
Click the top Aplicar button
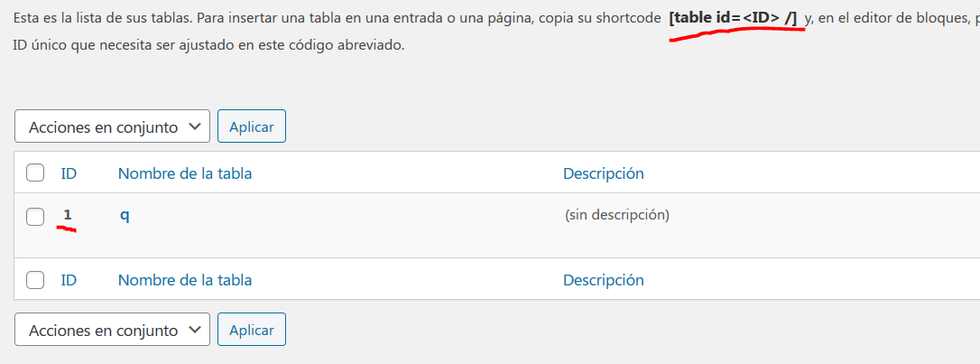(251, 126)
